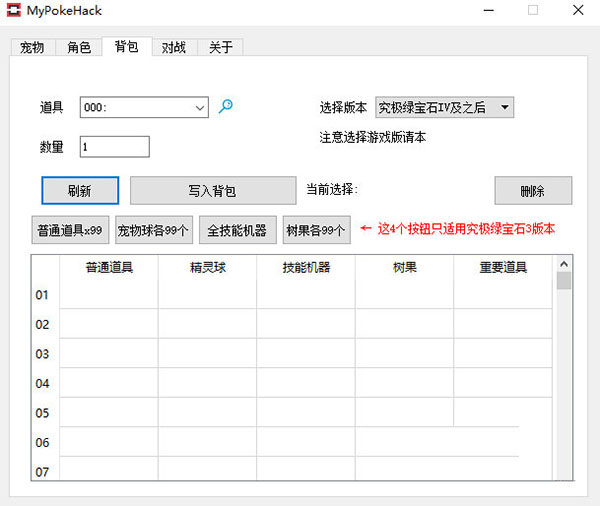Click the 刷新 refresh button
Viewport: 600px width, 506px height.
[80, 190]
